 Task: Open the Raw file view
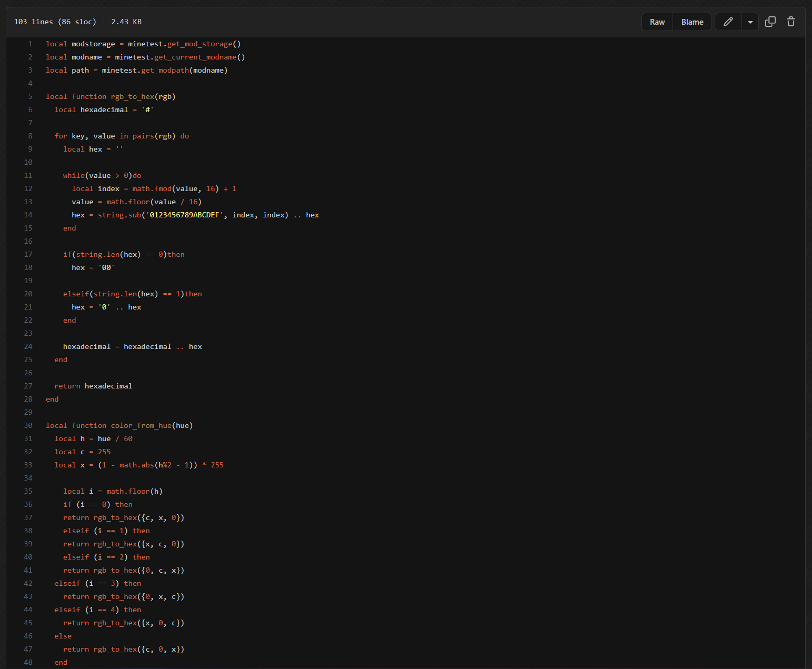point(657,22)
